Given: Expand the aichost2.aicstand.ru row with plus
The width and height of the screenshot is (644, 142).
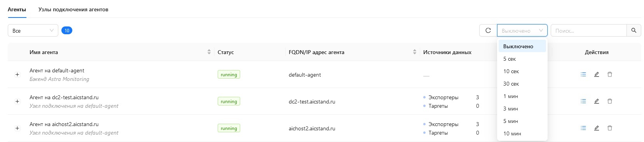Looking at the screenshot, I should point(17,128).
